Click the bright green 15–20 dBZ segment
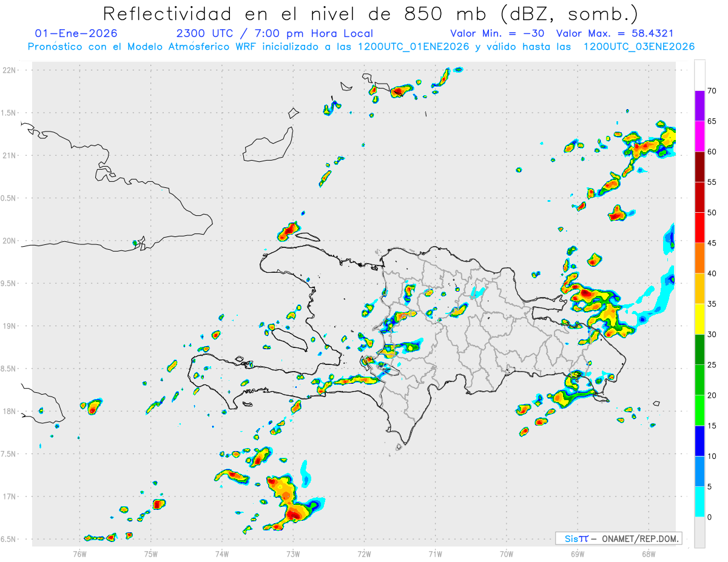This screenshot has height=562, width=728. click(699, 410)
